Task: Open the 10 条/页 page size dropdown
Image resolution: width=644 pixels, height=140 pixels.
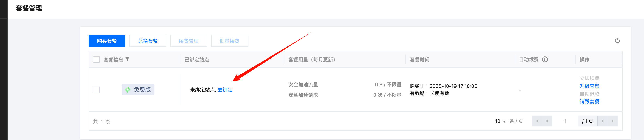Action: coord(501,121)
